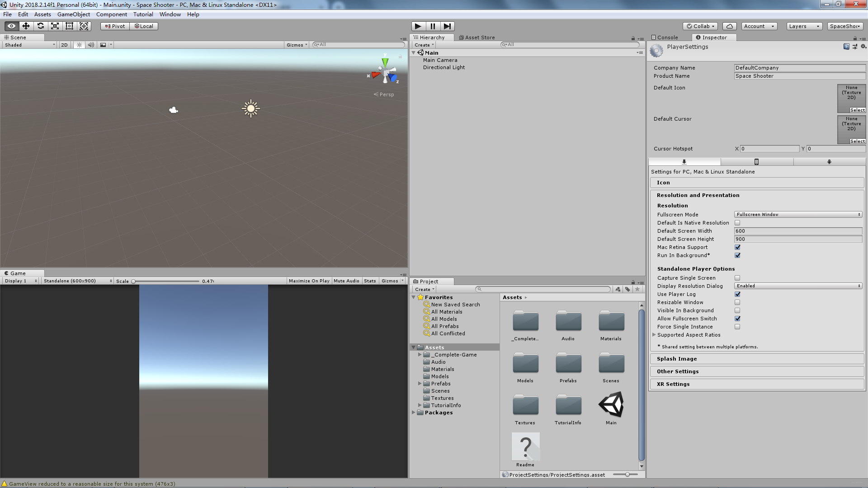Open scene effects image icon
Image resolution: width=868 pixels, height=488 pixels.
103,45
